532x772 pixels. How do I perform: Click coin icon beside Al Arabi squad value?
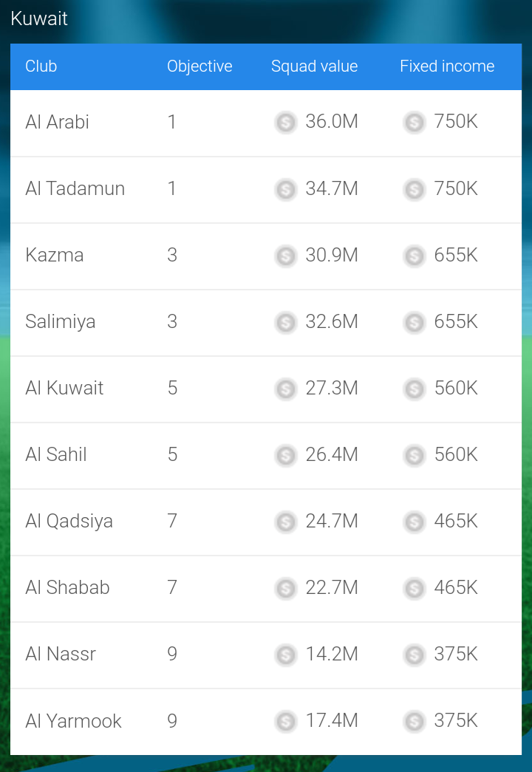286,123
